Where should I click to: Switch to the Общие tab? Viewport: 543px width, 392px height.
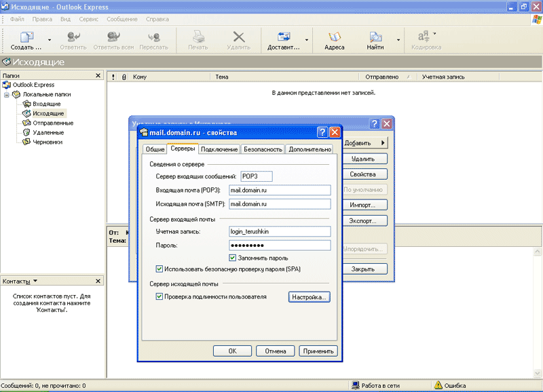[155, 149]
